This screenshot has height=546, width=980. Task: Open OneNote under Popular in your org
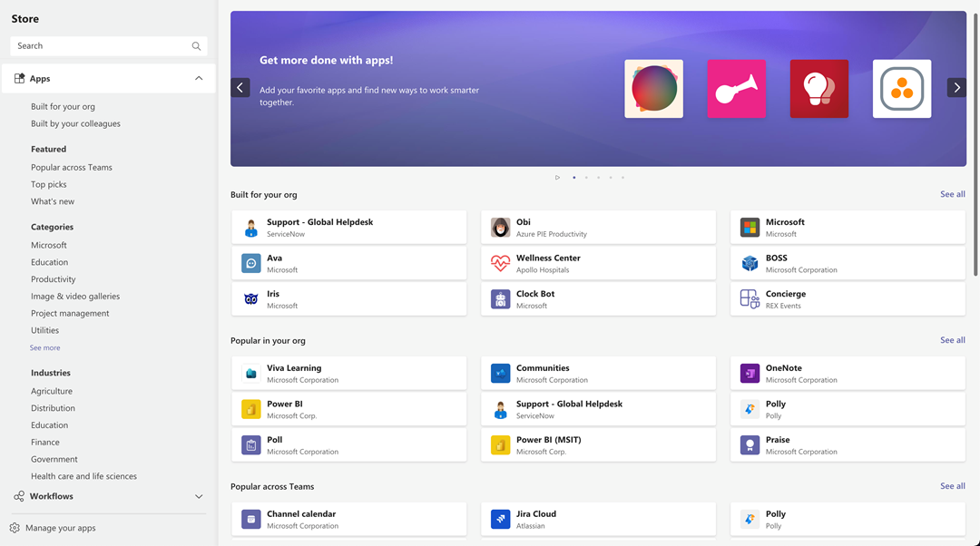[848, 373]
